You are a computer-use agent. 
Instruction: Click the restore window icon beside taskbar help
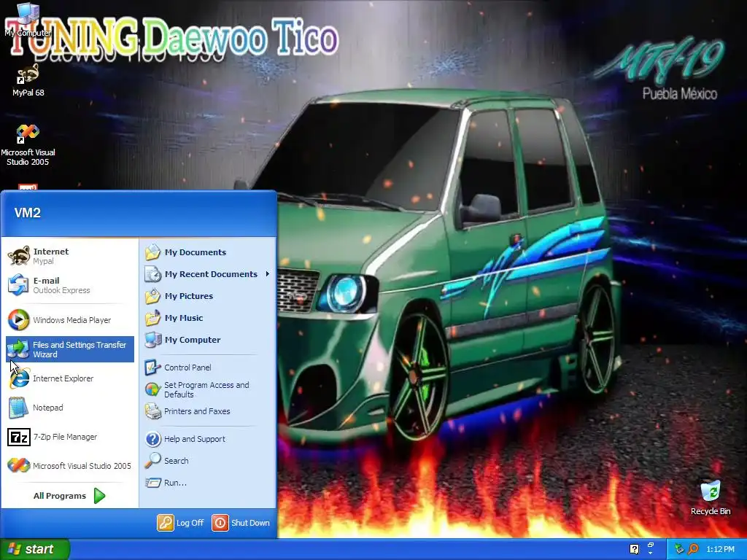pyautogui.click(x=650, y=545)
